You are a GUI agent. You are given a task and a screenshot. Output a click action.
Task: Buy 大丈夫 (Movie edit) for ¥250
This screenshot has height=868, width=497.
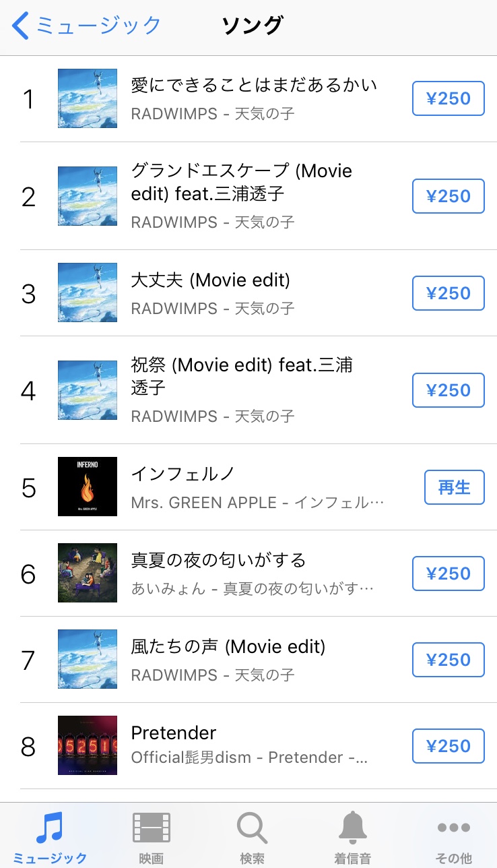448,293
